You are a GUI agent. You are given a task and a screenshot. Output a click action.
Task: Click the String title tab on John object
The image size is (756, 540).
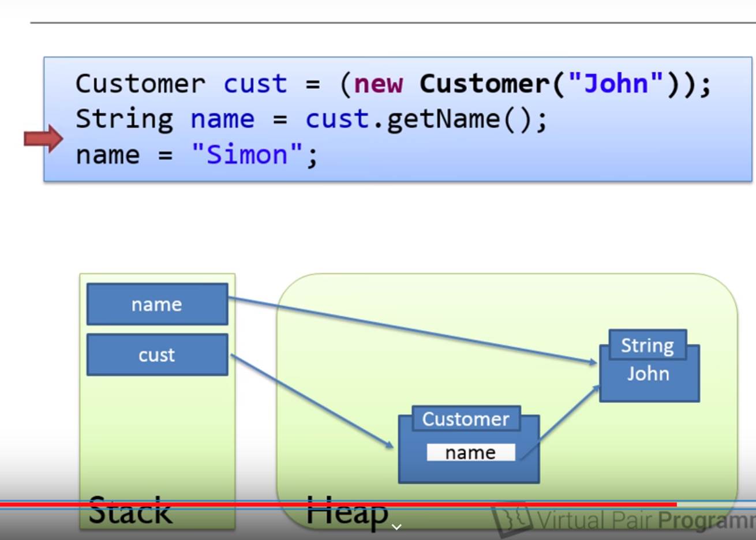tap(647, 346)
